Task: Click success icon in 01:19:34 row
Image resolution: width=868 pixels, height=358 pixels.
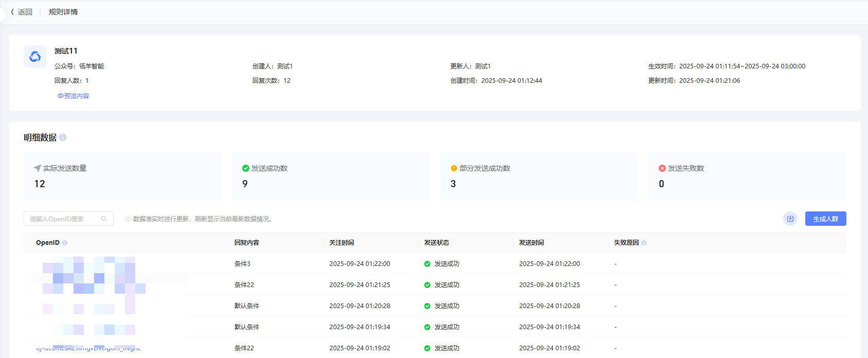Action: coord(427,327)
